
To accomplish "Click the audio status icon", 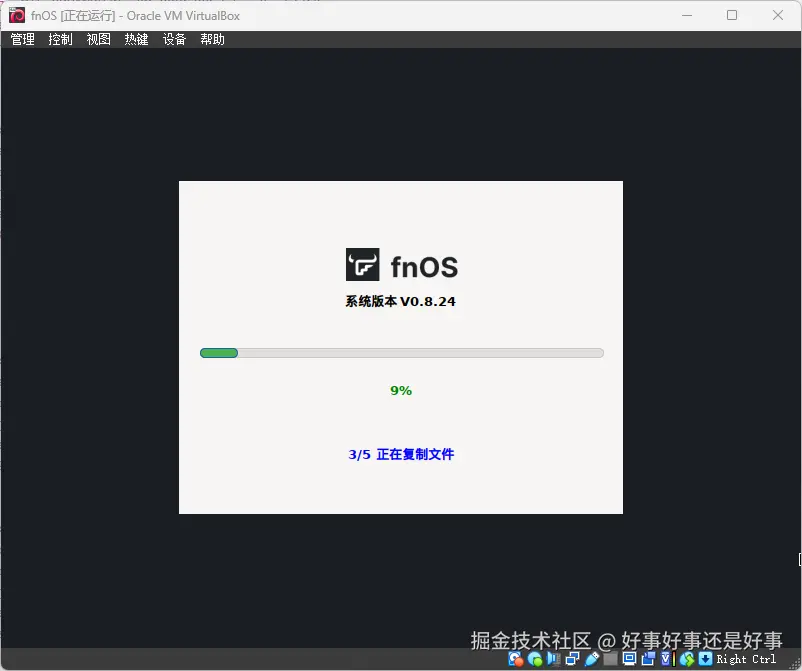I will [553, 659].
